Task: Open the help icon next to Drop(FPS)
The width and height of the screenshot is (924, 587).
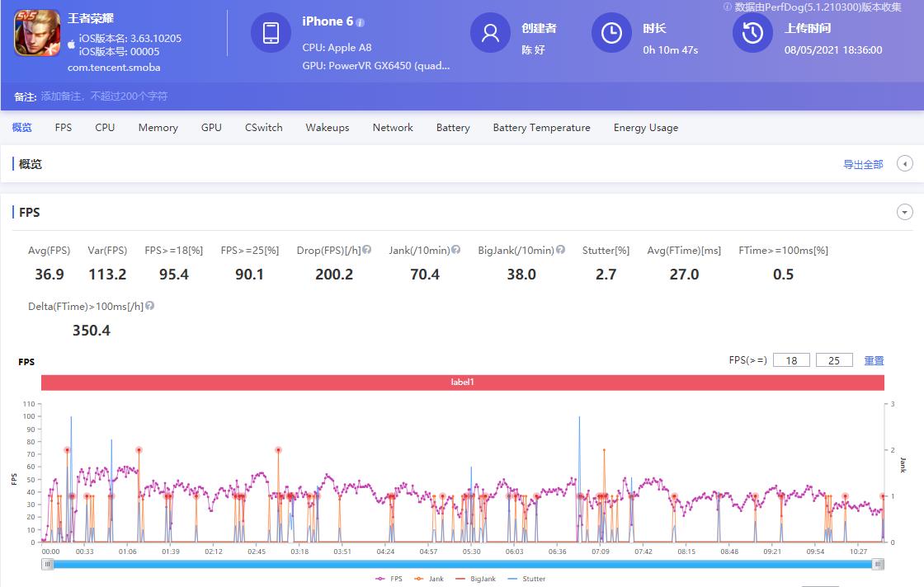Action: (367, 250)
